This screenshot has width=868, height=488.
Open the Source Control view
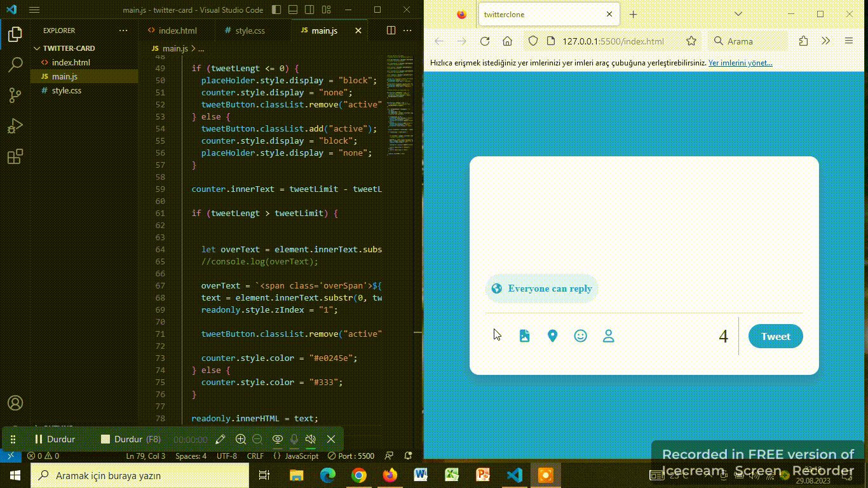(15, 95)
